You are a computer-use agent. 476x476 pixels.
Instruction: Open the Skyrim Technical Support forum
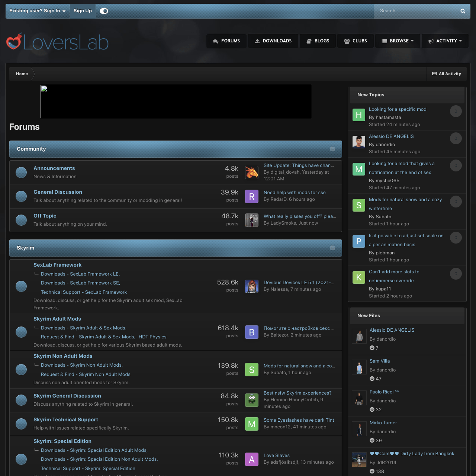tap(66, 420)
